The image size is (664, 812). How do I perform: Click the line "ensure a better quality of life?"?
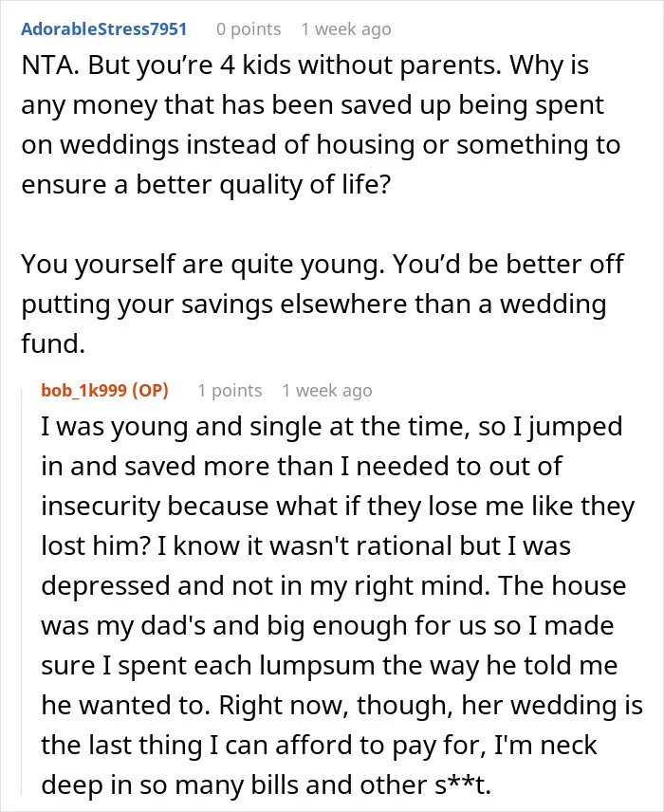(206, 185)
